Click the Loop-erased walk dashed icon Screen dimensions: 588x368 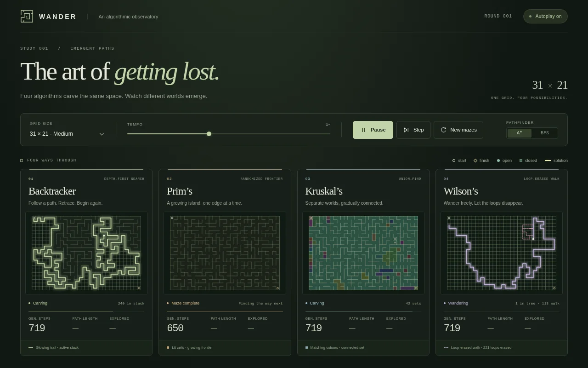click(446, 348)
